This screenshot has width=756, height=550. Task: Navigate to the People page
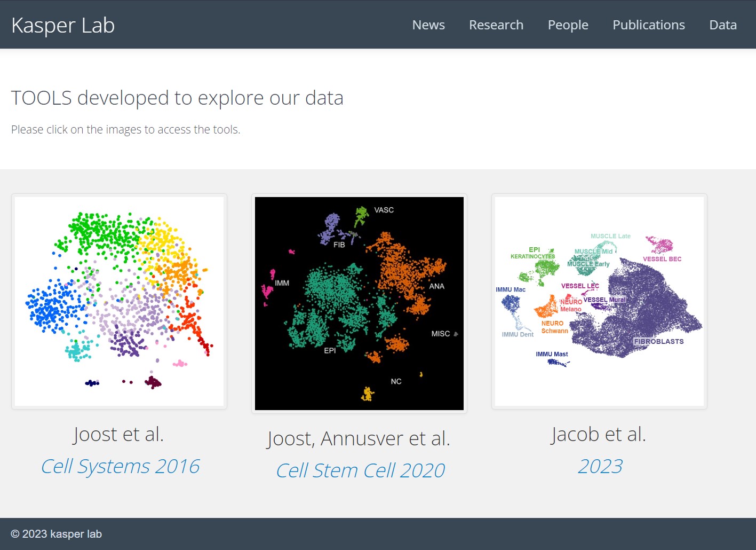[x=568, y=25]
